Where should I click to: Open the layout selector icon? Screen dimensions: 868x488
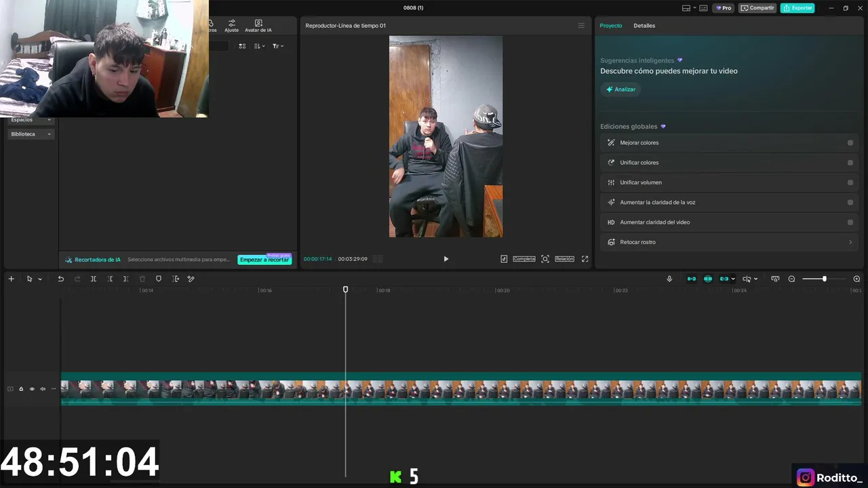[x=686, y=8]
